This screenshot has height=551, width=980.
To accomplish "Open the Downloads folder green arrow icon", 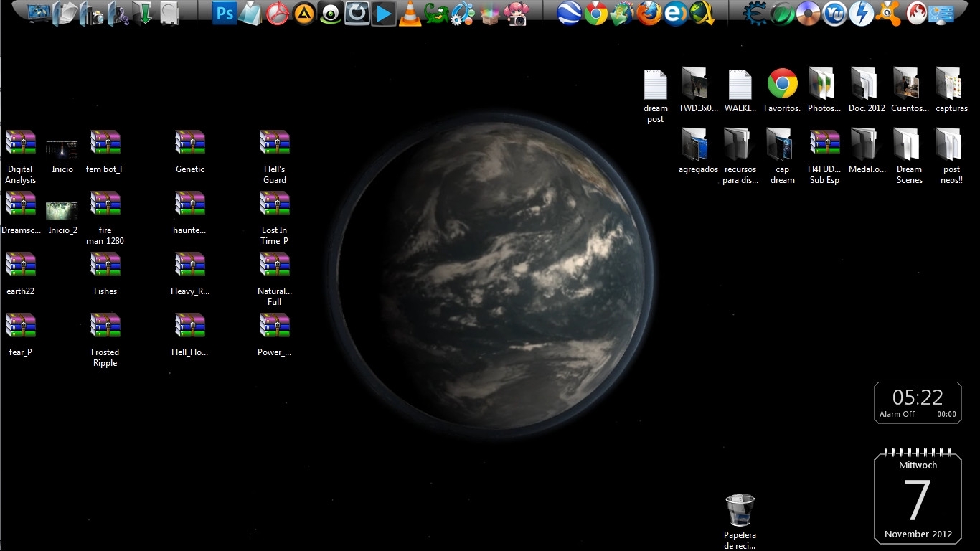I will (x=144, y=13).
